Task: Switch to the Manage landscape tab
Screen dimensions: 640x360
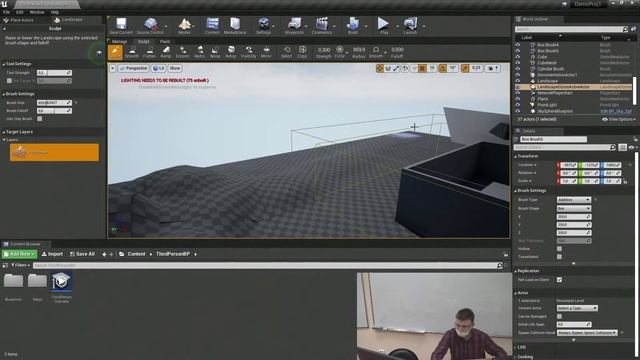Action: click(x=120, y=41)
